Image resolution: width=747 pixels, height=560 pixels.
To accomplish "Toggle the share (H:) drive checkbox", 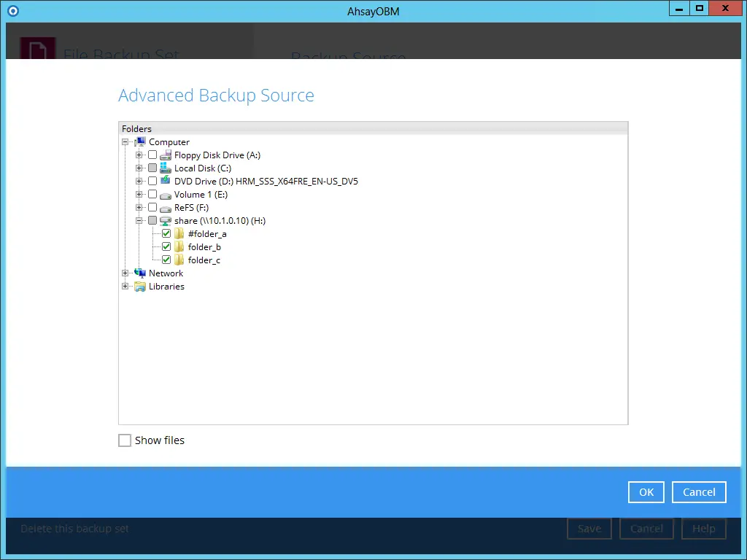I will tap(152, 220).
